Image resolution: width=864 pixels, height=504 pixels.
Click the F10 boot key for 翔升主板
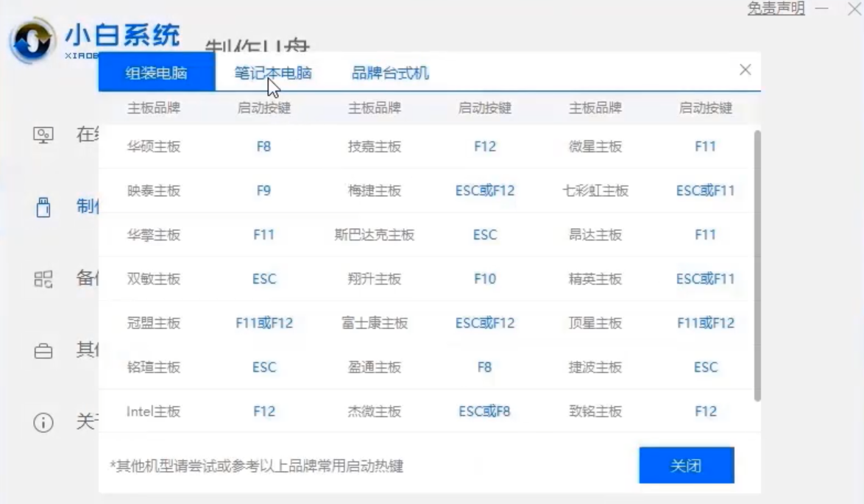click(x=484, y=279)
